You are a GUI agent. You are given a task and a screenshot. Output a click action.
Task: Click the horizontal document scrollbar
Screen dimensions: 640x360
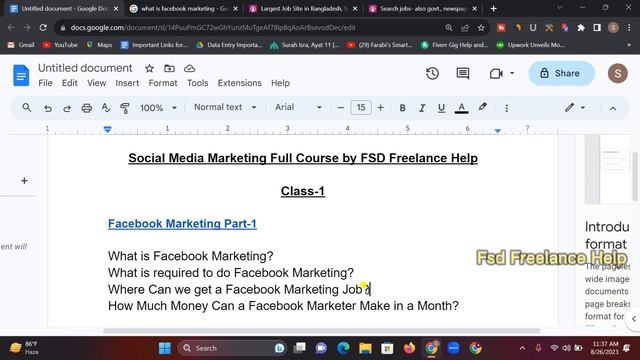(321, 331)
